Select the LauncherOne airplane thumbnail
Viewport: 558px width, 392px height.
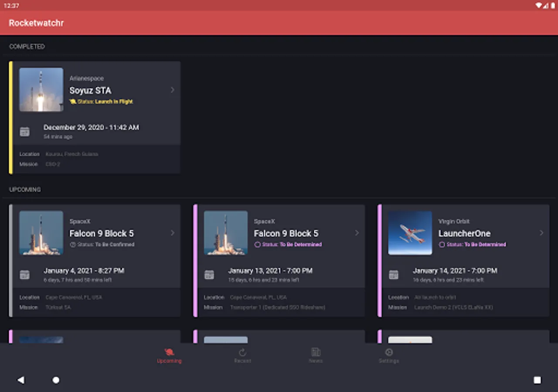pyautogui.click(x=410, y=233)
